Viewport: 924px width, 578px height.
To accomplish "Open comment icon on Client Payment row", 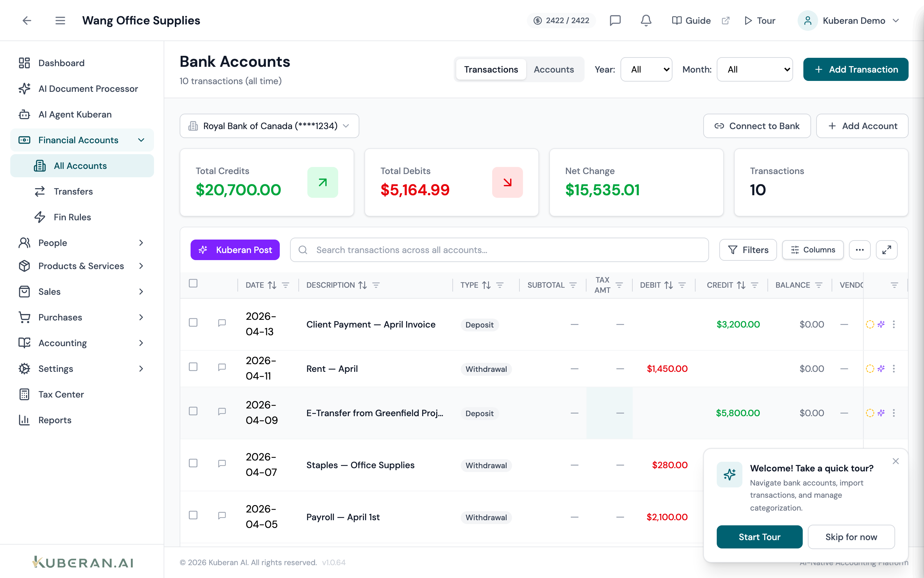I will pyautogui.click(x=222, y=323).
